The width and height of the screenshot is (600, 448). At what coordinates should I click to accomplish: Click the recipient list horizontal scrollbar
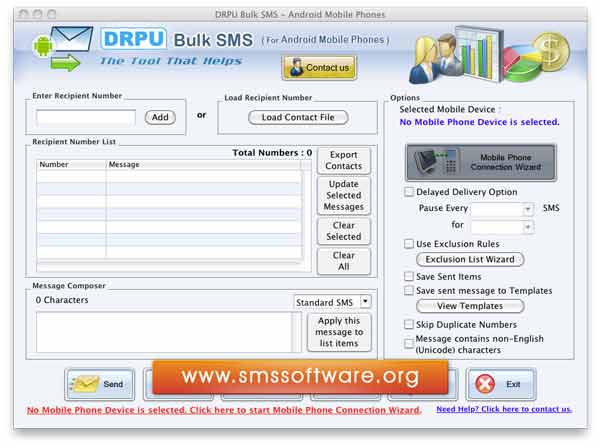point(169,262)
